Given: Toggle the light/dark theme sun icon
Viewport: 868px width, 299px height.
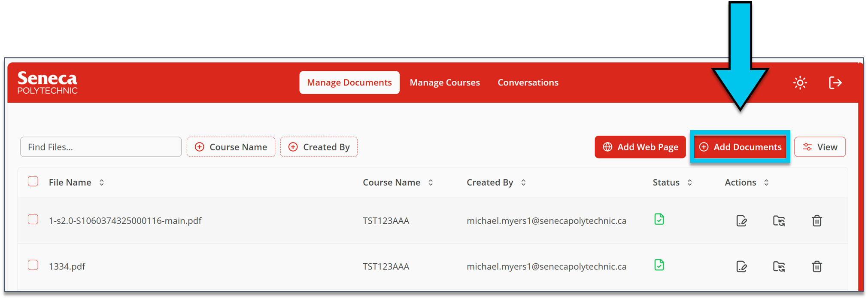Looking at the screenshot, I should coord(800,82).
